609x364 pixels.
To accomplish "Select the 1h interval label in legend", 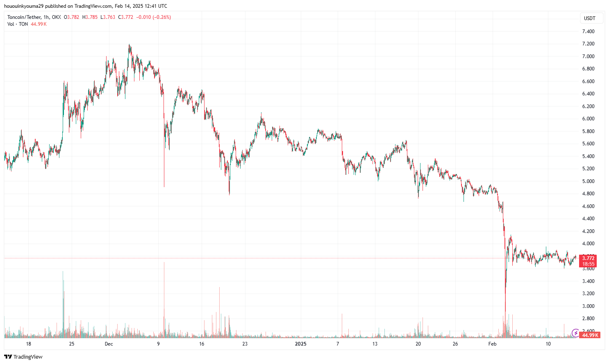I will pos(46,17).
